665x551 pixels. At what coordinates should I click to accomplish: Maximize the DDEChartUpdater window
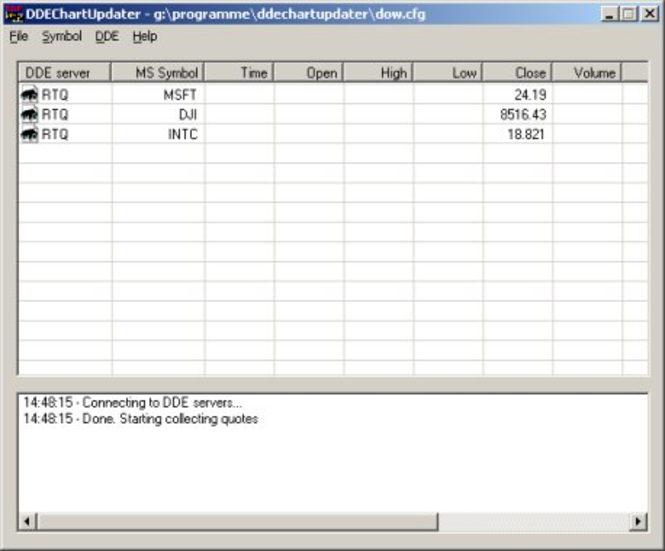point(629,14)
